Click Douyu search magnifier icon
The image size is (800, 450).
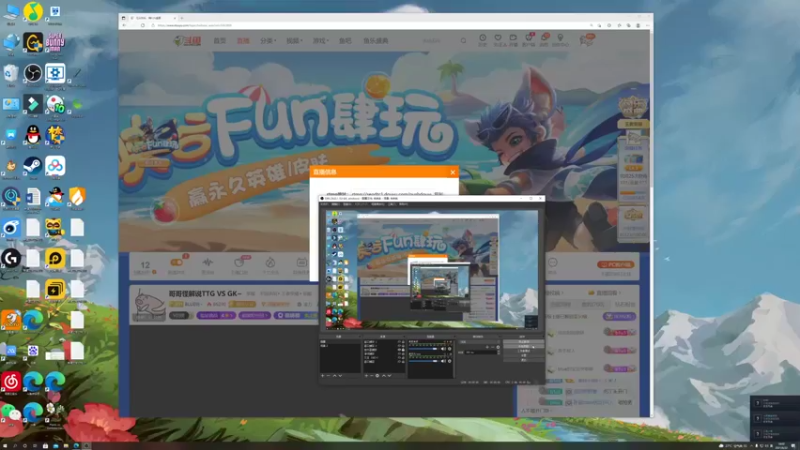point(463,40)
